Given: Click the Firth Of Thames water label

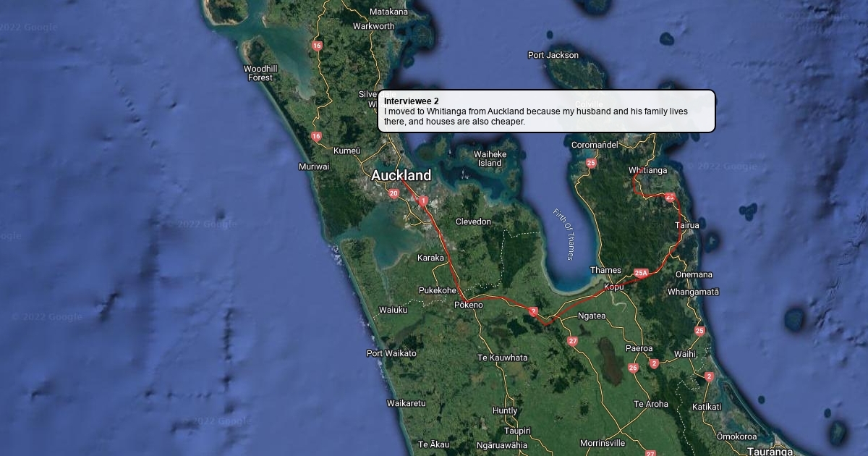Looking at the screenshot, I should 563,235.
